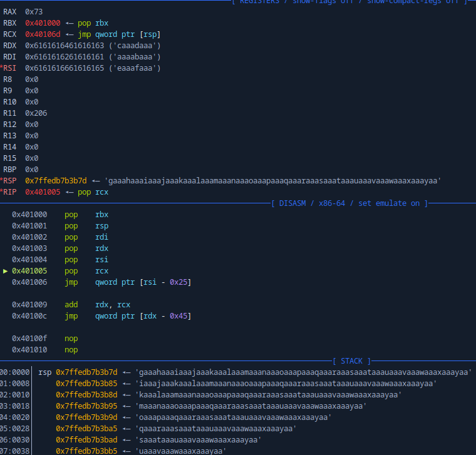476x455 pixels.
Task: Click the 'add rdx, rcx' instruction line
Action: (x=98, y=305)
